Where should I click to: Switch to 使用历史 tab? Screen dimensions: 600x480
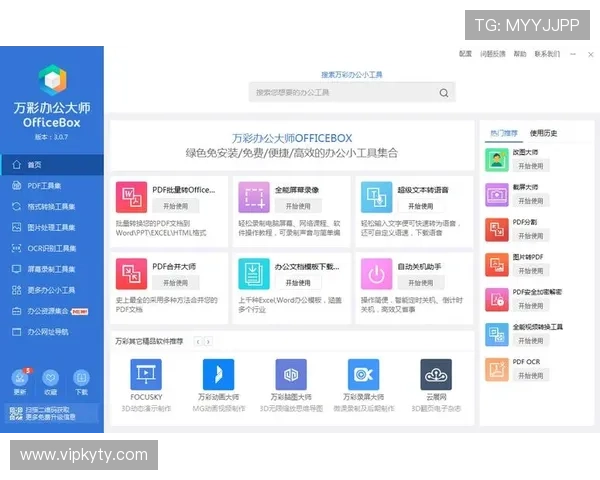pos(543,133)
